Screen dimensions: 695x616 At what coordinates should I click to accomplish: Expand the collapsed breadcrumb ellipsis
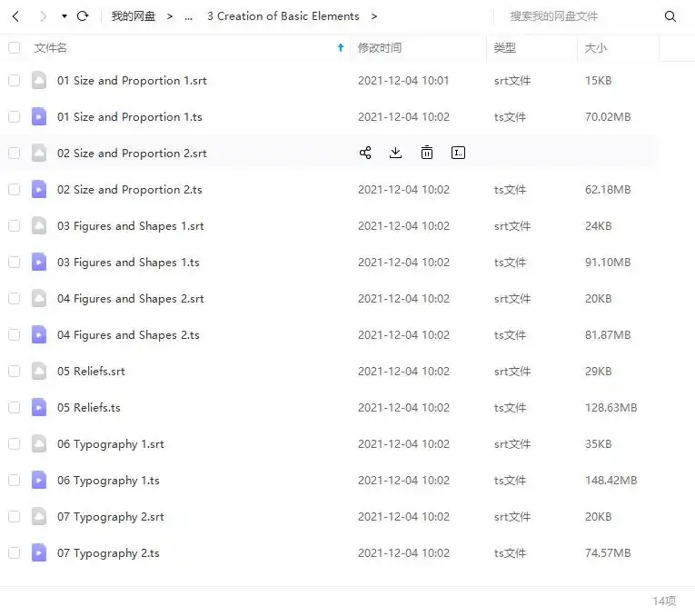pos(188,16)
